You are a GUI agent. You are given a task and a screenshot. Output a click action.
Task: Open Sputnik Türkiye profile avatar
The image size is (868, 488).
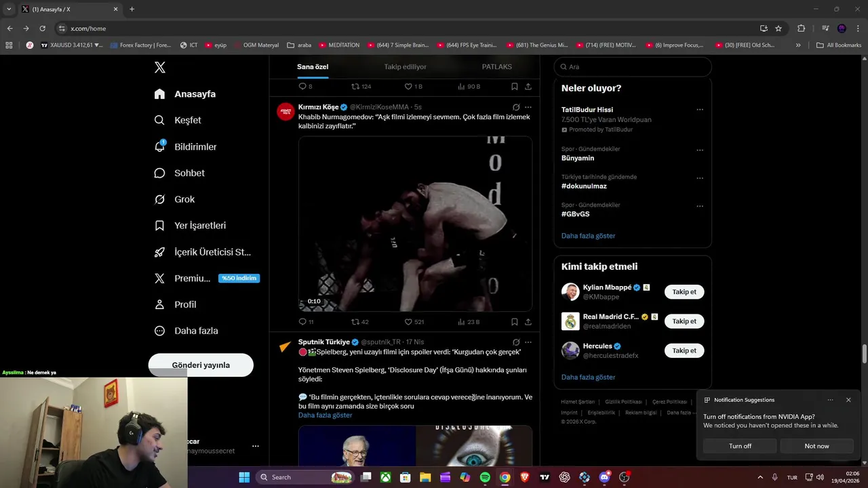285,346
